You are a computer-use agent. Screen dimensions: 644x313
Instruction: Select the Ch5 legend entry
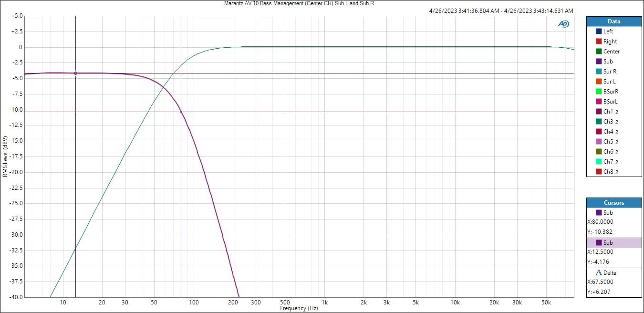coord(610,142)
